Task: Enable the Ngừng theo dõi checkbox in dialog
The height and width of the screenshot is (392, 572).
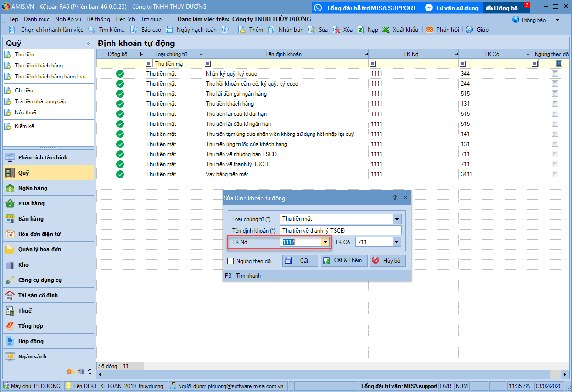Action: (231, 261)
